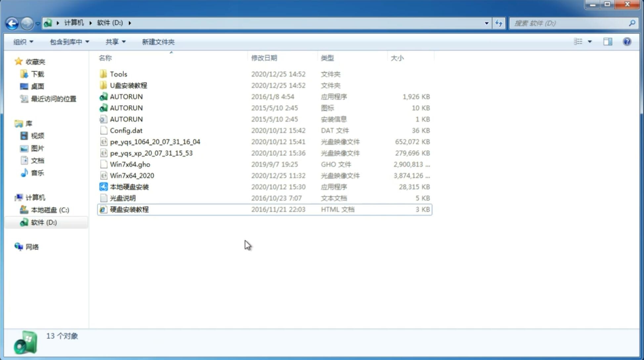This screenshot has height=360, width=644.
Task: Open the U盘安装教程 folder
Action: point(129,85)
